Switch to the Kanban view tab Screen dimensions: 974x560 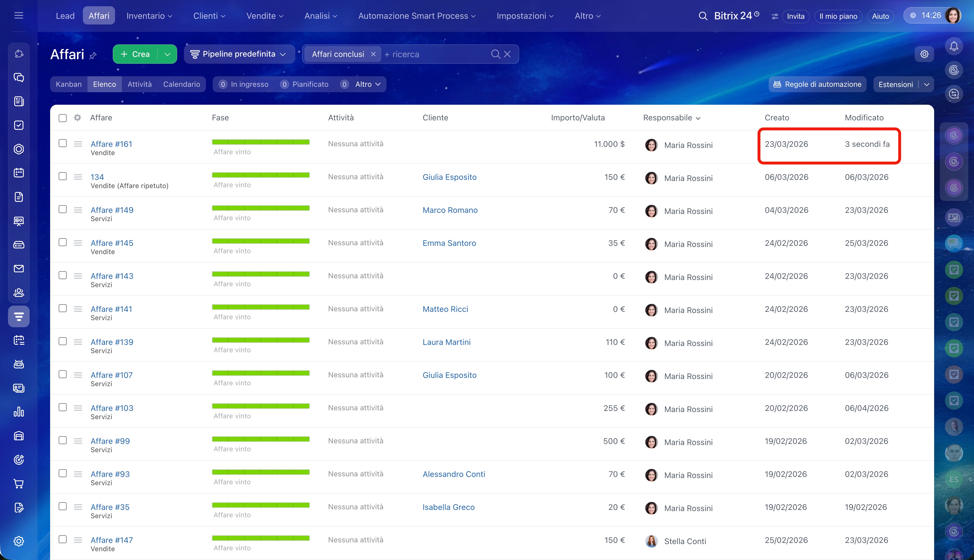[69, 84]
